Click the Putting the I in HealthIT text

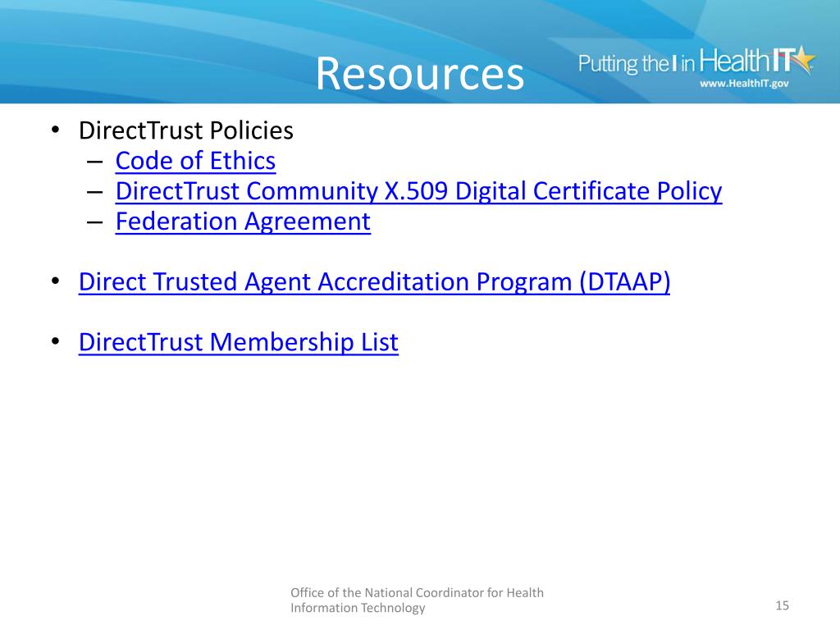[685, 62]
